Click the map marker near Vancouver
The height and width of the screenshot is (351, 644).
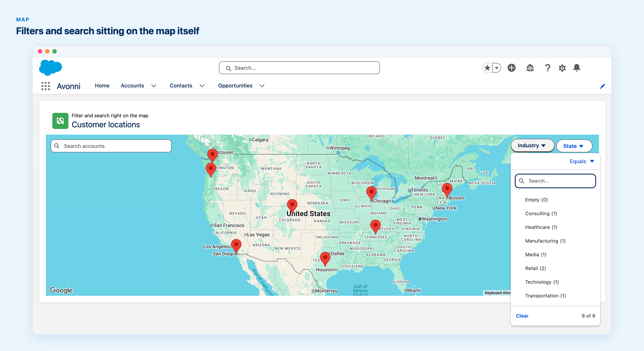click(x=212, y=156)
